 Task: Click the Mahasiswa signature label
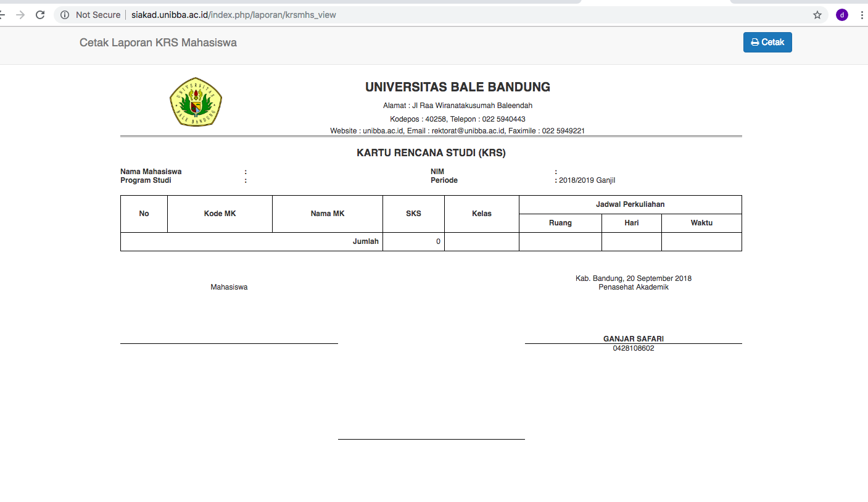pyautogui.click(x=229, y=287)
